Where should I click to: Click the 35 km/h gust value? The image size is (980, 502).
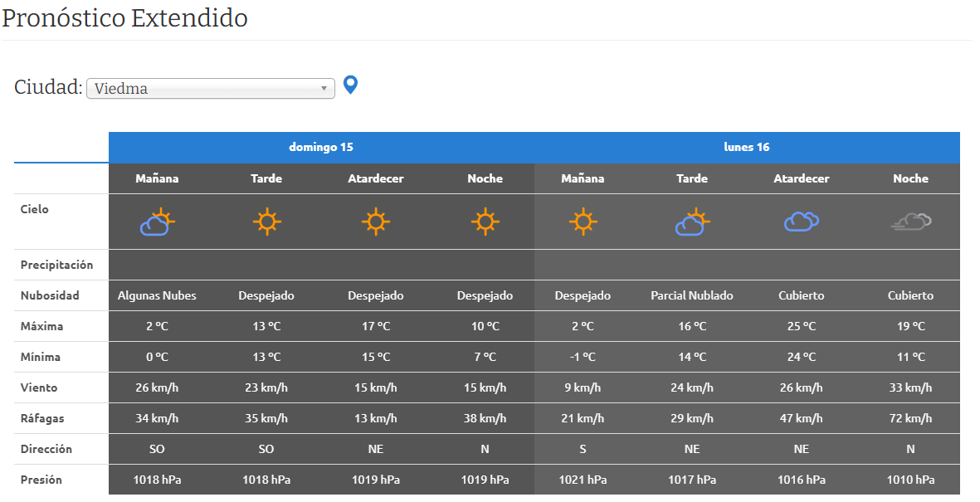[x=266, y=418]
